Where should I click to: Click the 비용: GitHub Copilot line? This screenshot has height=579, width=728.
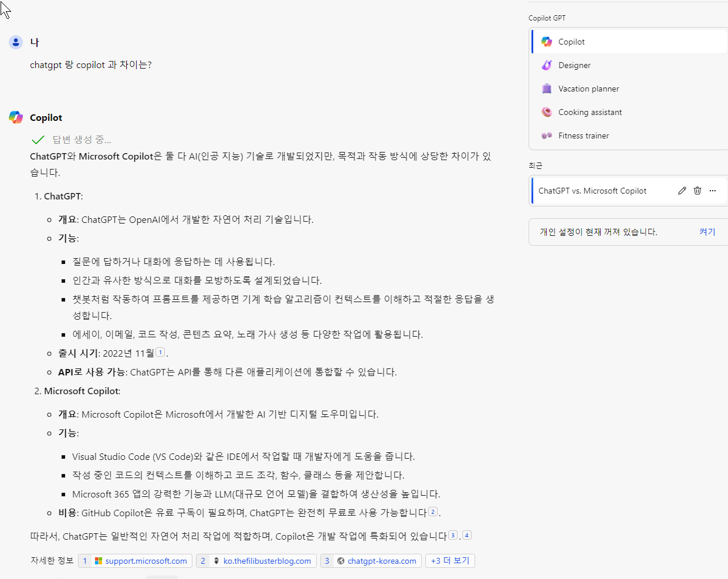coord(249,513)
